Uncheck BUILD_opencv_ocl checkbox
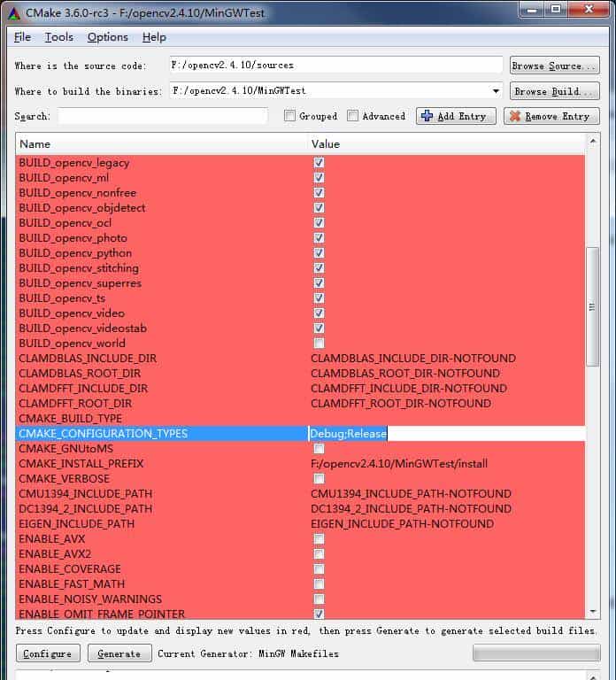This screenshot has height=680, width=616. pyautogui.click(x=319, y=223)
